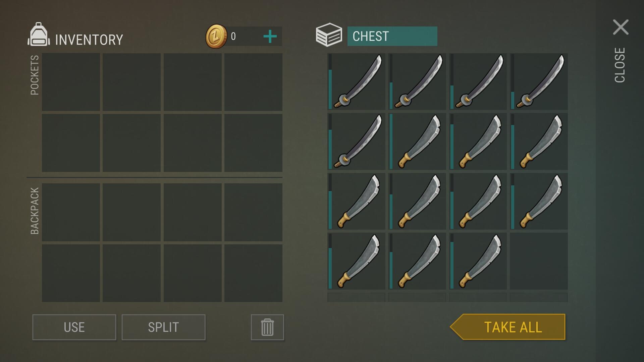Select the katana in the second chest row
644x362 pixels.
coord(356,141)
